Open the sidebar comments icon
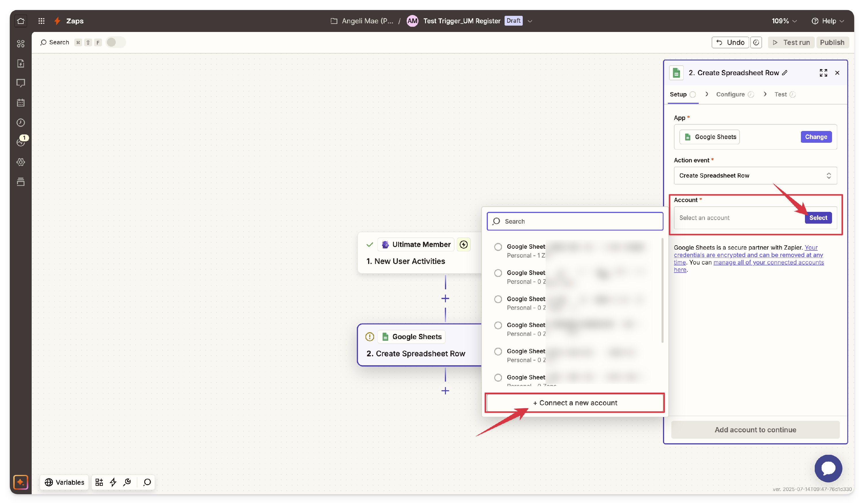This screenshot has width=864, height=504. pyautogui.click(x=20, y=83)
